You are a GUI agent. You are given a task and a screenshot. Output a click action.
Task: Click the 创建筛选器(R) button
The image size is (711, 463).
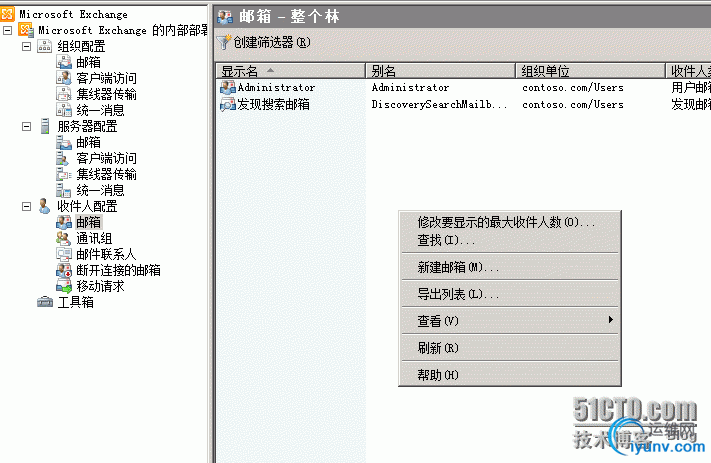point(264,42)
